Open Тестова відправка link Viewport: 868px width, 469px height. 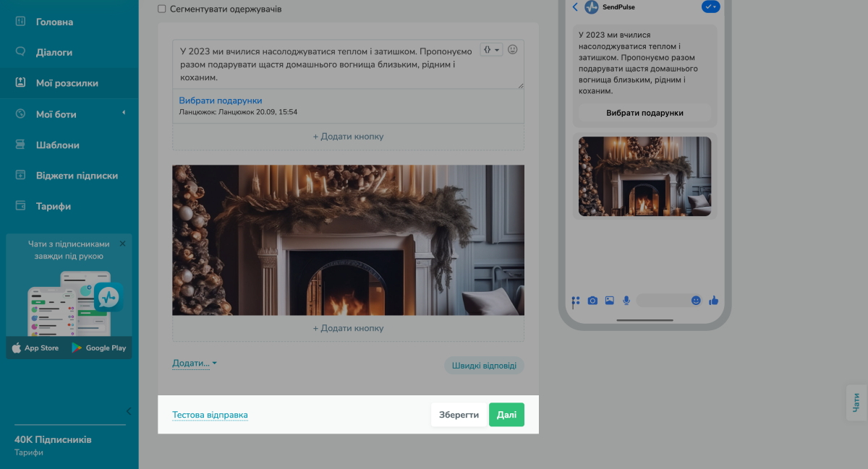tap(210, 414)
